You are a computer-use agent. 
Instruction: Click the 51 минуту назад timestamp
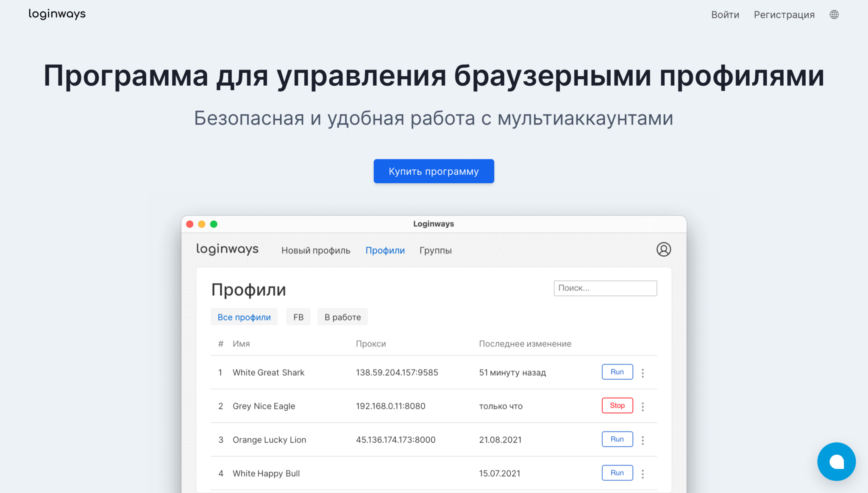click(x=512, y=373)
